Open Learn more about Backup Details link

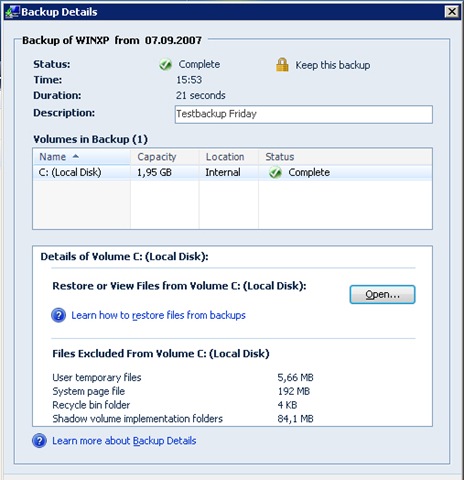pyautogui.click(x=124, y=441)
